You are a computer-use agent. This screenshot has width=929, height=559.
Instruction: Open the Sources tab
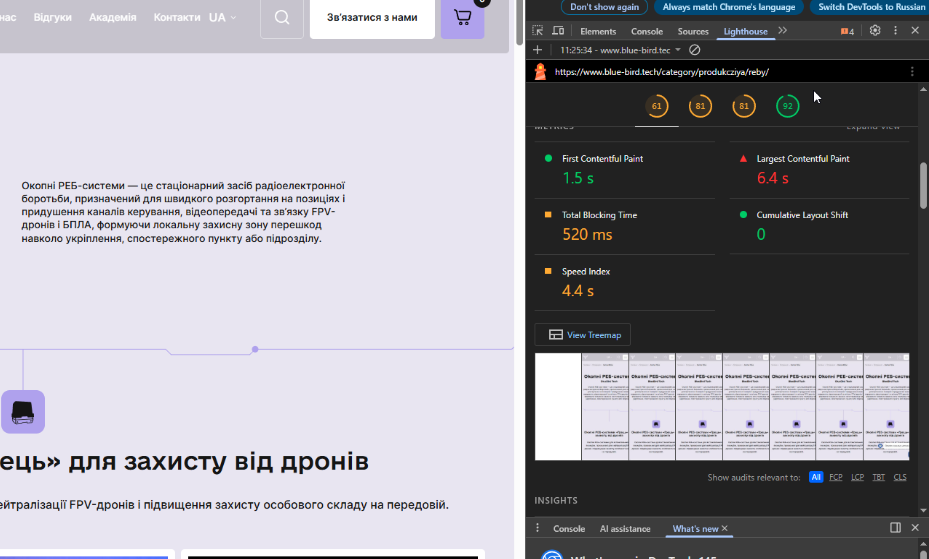tap(693, 31)
